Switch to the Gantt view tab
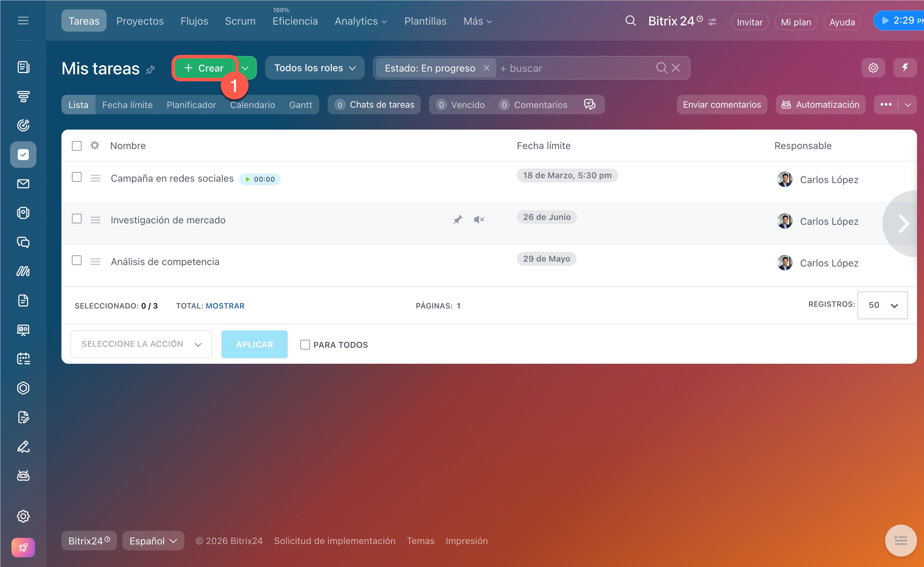The height and width of the screenshot is (567, 924). (300, 105)
